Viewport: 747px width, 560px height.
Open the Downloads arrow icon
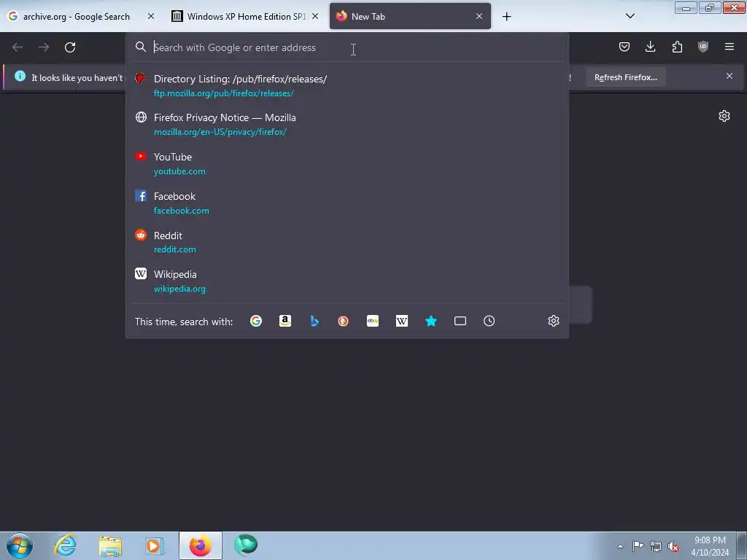point(650,47)
